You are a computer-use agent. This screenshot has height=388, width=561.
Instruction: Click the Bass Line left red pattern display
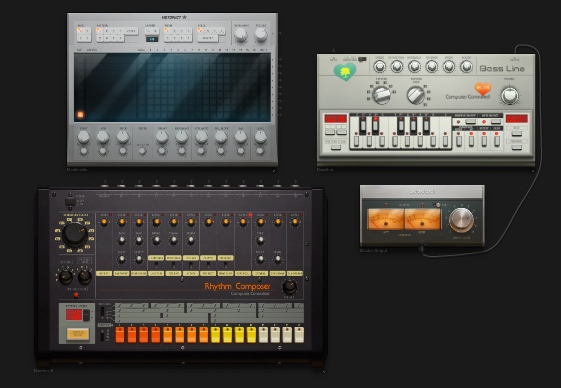(x=335, y=118)
